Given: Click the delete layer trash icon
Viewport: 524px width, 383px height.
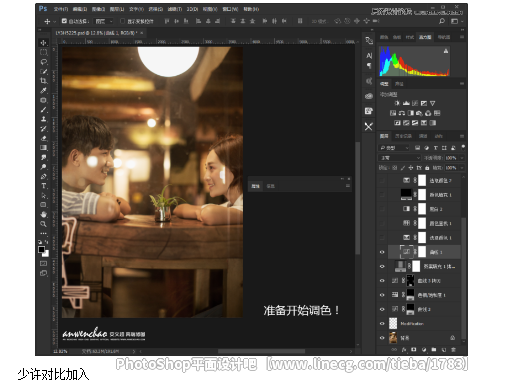Looking at the screenshot, I should [453, 350].
